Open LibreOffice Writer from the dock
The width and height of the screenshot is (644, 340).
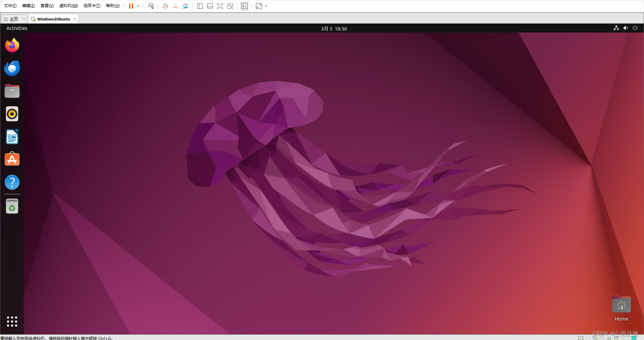pyautogui.click(x=12, y=137)
